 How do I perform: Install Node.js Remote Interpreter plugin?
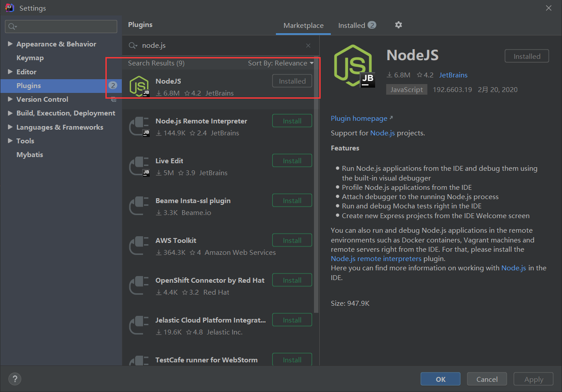(292, 121)
